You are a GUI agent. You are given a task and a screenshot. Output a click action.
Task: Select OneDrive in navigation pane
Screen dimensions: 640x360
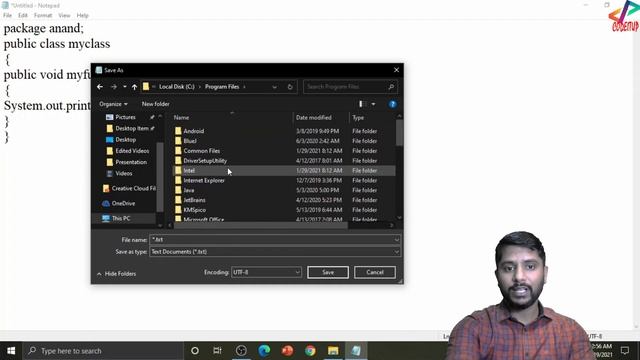tap(123, 203)
